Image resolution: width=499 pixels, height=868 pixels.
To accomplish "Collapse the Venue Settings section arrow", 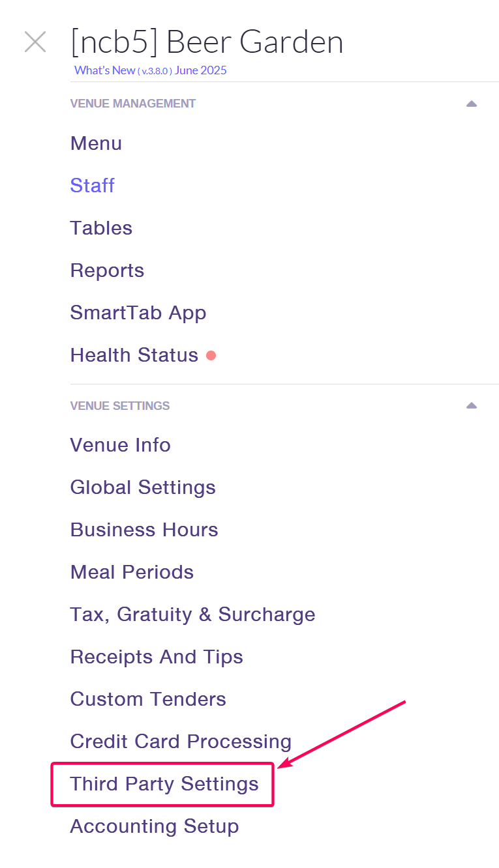I will tap(472, 405).
